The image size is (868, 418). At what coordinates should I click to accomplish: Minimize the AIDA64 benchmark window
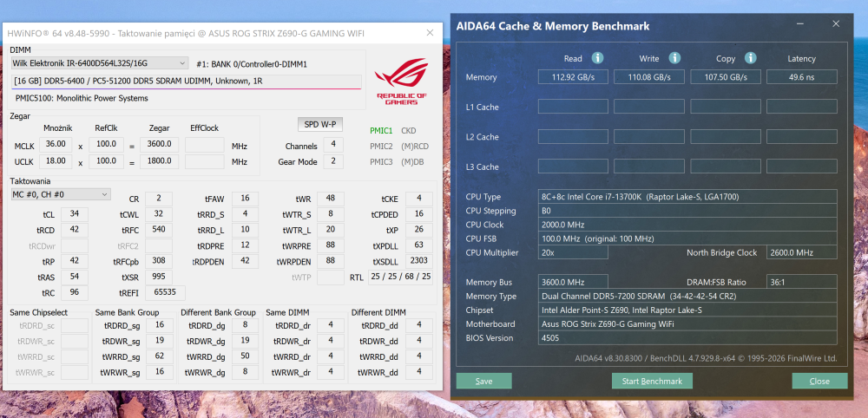point(800,23)
